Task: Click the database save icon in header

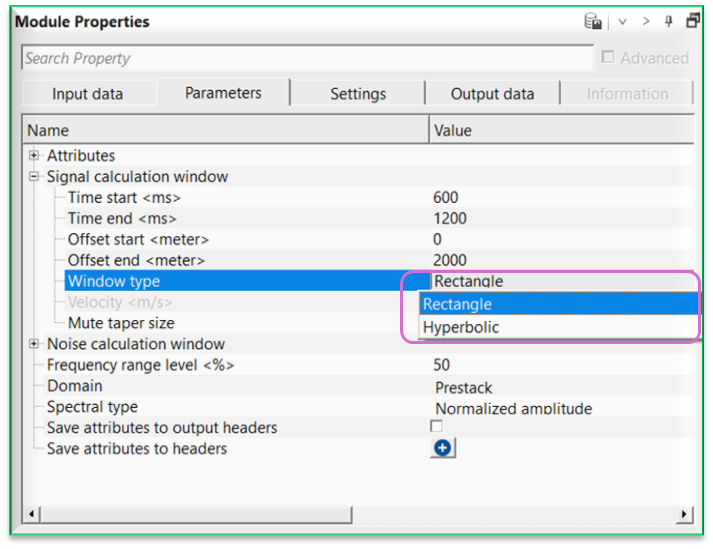Action: tap(593, 21)
